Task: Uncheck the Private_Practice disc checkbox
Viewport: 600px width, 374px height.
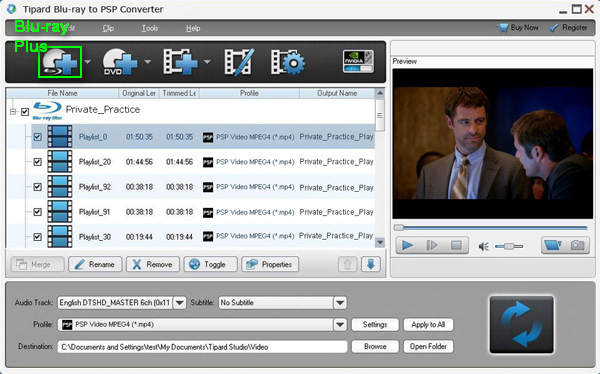Action: click(x=25, y=112)
